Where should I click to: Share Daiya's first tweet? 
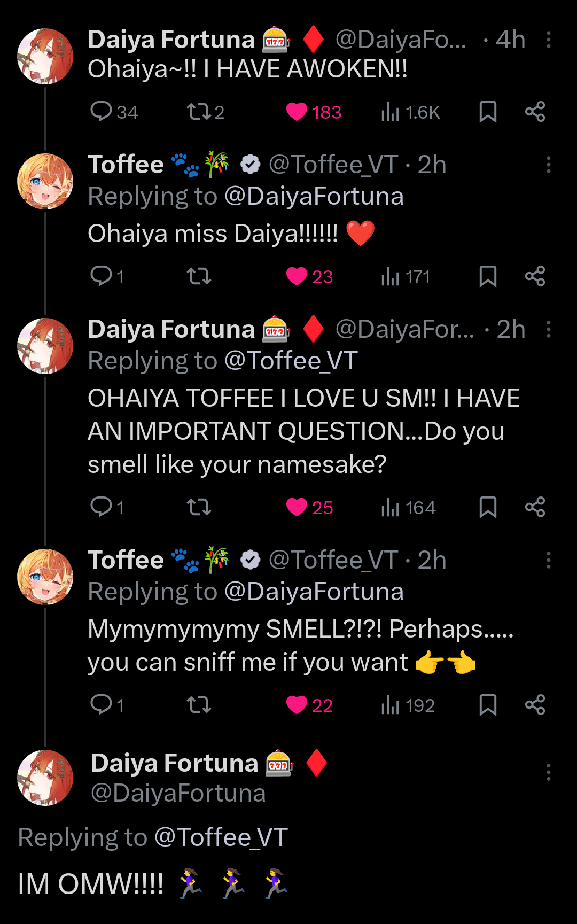coord(535,112)
